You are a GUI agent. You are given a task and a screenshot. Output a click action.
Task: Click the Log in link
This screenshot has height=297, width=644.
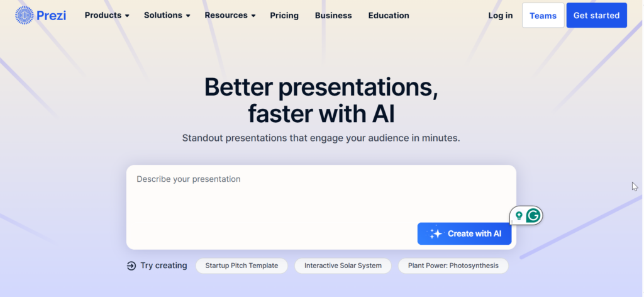(x=500, y=15)
